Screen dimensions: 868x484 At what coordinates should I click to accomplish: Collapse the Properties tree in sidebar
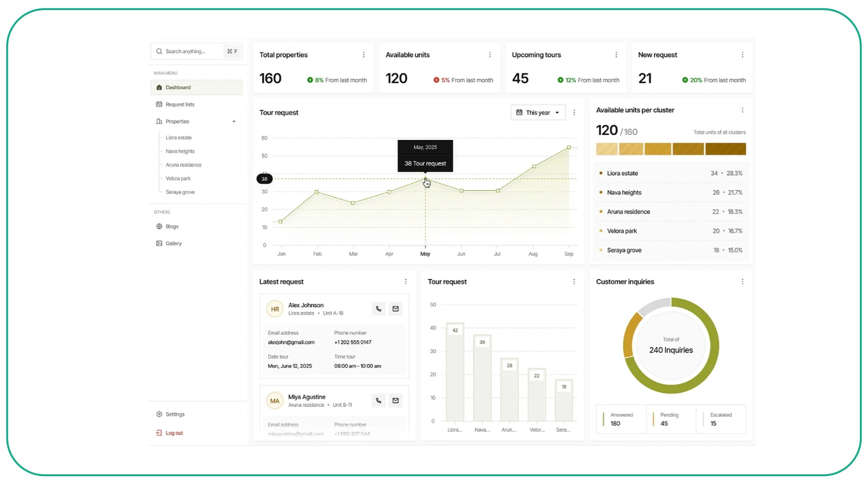[x=233, y=121]
